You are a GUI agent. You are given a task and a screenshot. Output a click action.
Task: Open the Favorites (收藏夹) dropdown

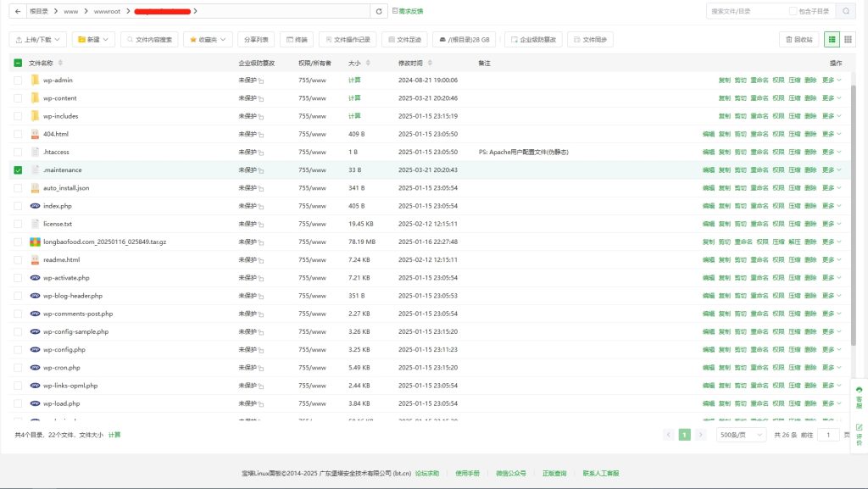pos(208,39)
